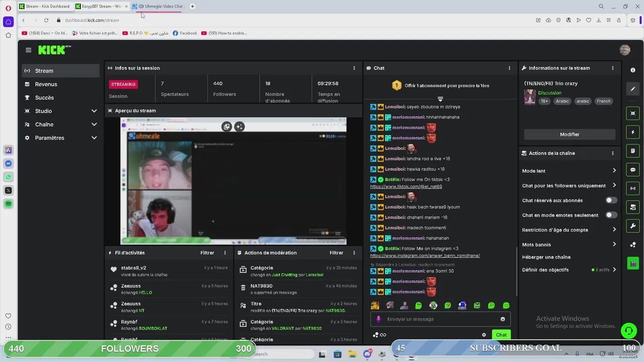
Task: Insert the flaming Pikachu emote
Action: 375,305
